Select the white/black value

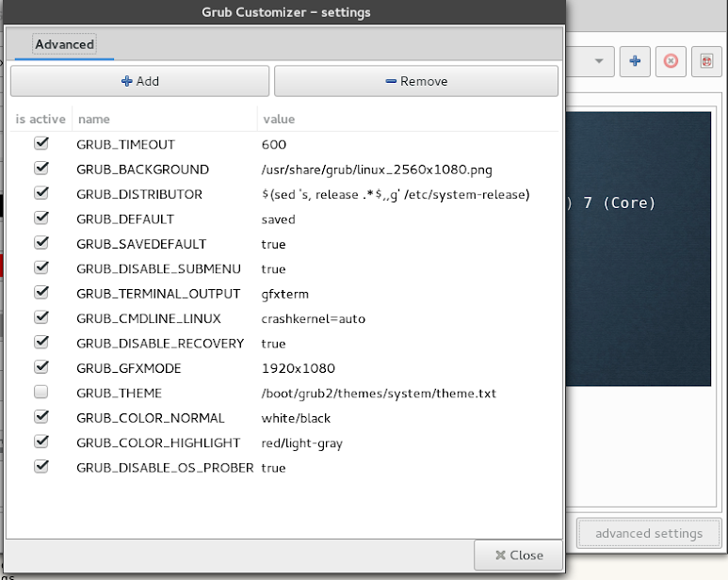pyautogui.click(x=296, y=419)
